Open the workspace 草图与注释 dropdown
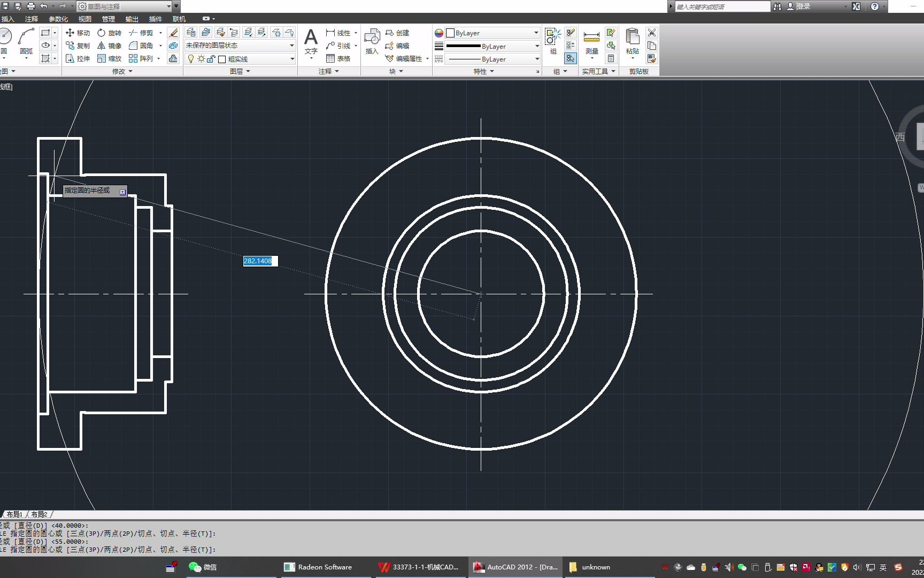Viewport: 924px width, 578px height. pyautogui.click(x=124, y=6)
